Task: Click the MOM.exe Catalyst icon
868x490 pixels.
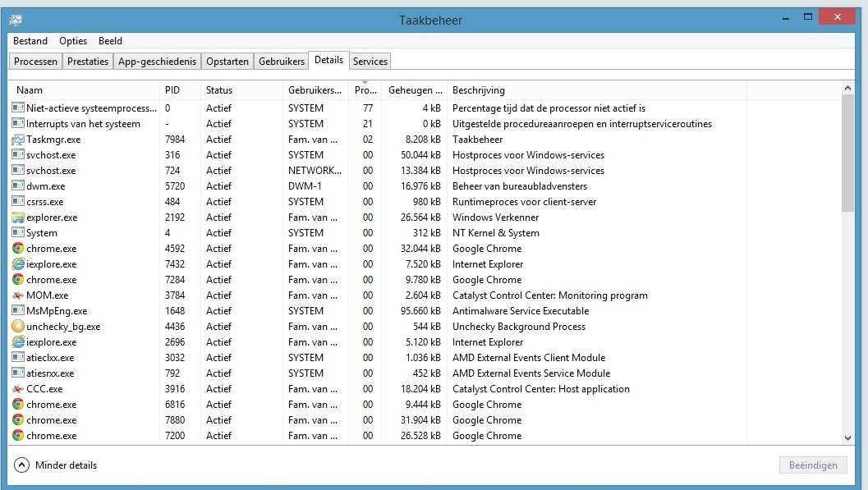Action: pyautogui.click(x=18, y=295)
